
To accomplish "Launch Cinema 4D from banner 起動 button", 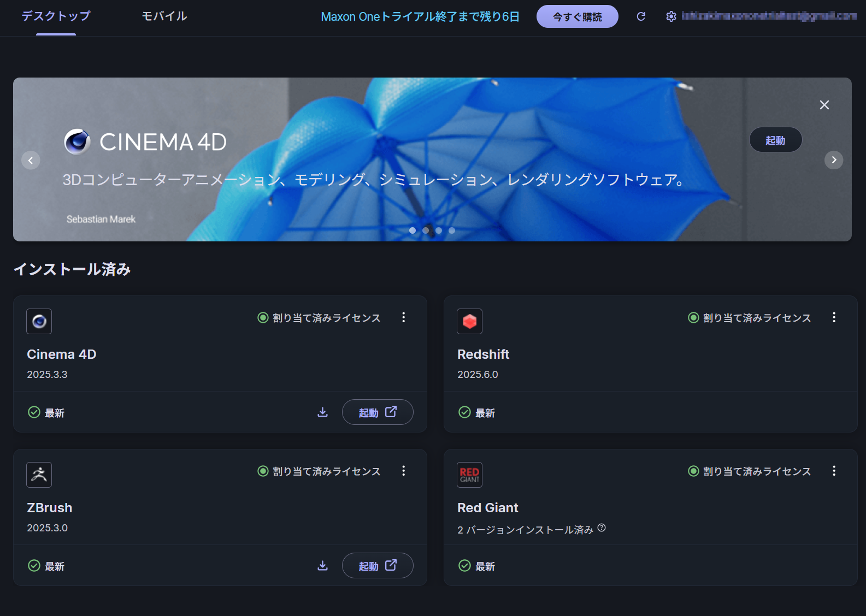I will (775, 140).
